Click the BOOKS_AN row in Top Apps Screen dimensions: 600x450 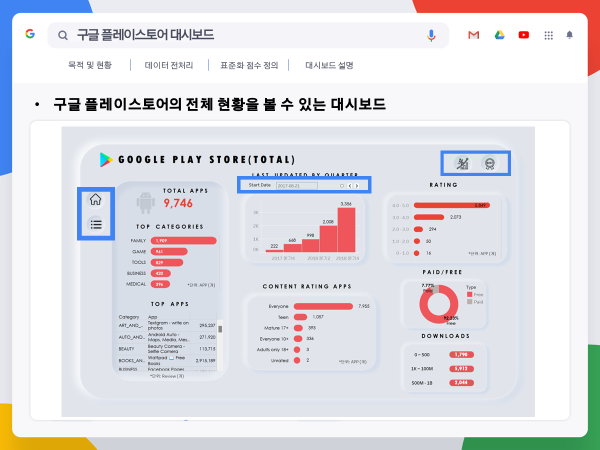click(x=167, y=360)
